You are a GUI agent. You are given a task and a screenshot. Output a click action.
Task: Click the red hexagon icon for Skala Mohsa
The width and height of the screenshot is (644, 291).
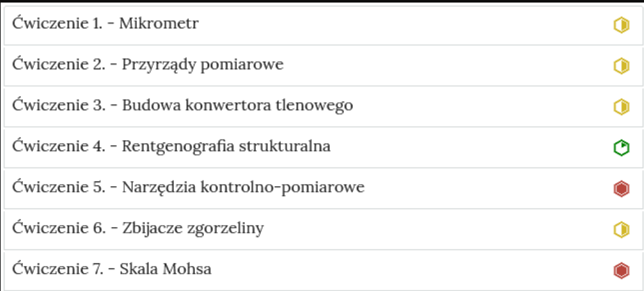coord(621,271)
